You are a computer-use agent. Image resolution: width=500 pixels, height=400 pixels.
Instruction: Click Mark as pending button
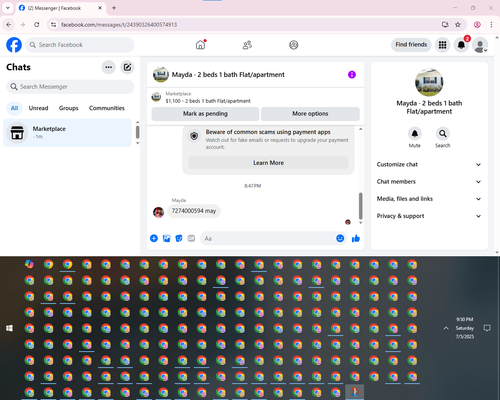[205, 114]
